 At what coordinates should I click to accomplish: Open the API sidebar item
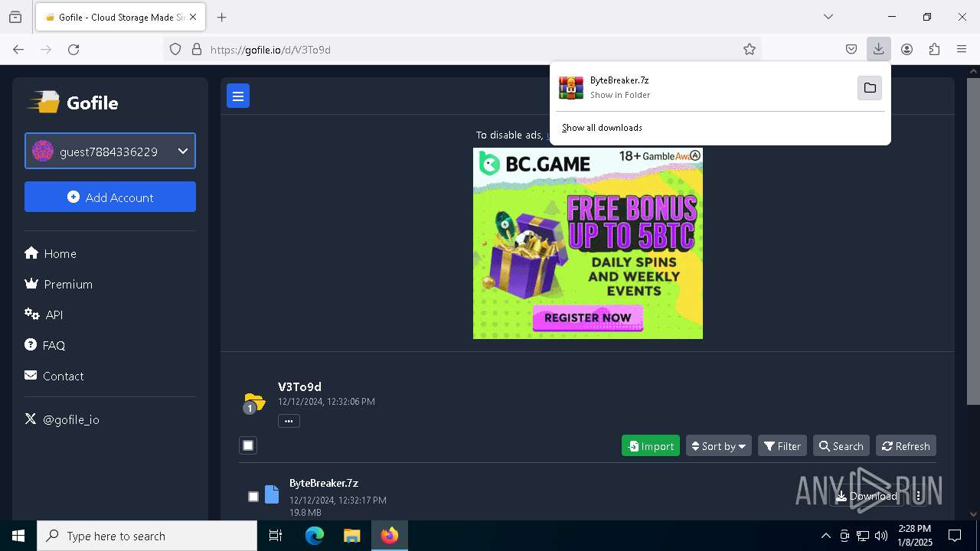[x=44, y=315]
